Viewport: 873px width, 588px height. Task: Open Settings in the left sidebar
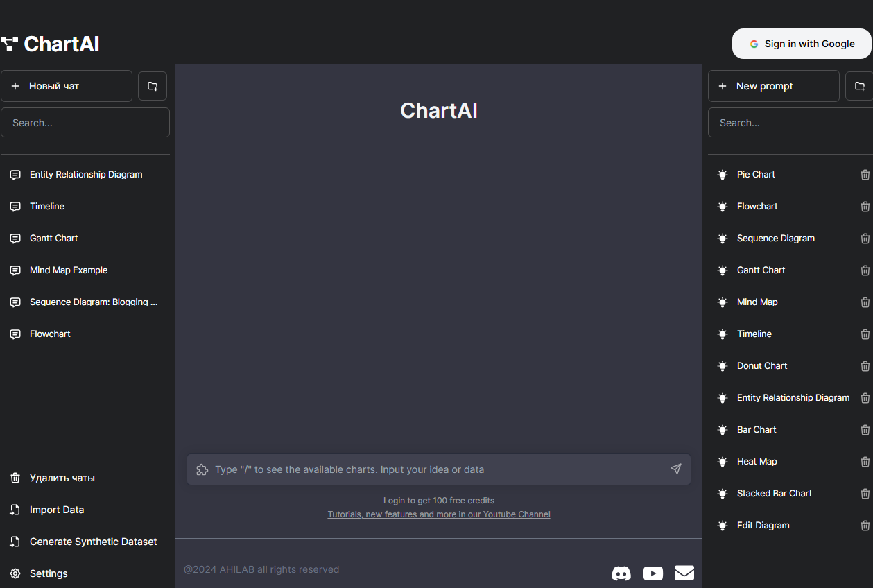pos(49,573)
